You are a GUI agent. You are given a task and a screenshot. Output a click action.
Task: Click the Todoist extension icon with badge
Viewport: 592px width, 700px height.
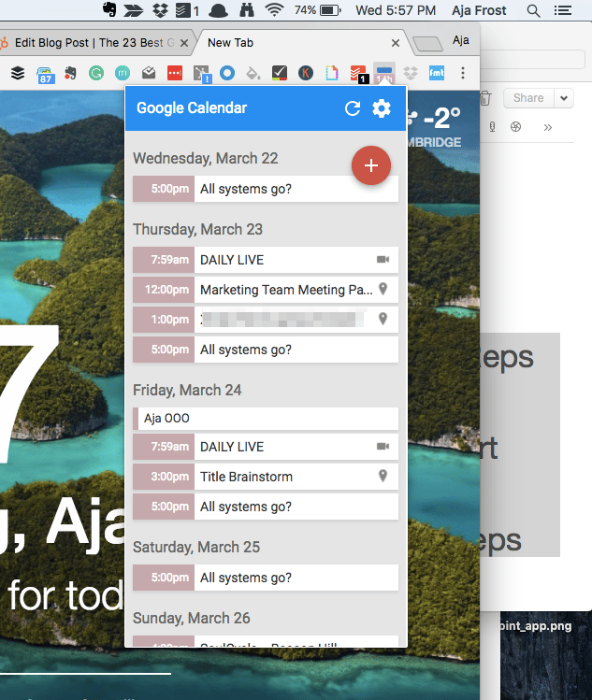pos(358,73)
